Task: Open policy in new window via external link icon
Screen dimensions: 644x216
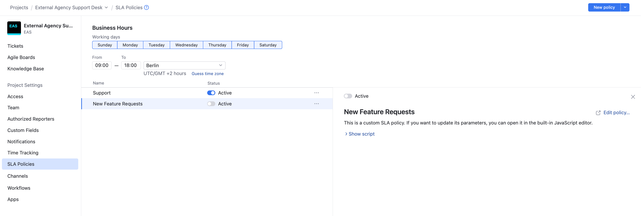Action: (x=598, y=113)
